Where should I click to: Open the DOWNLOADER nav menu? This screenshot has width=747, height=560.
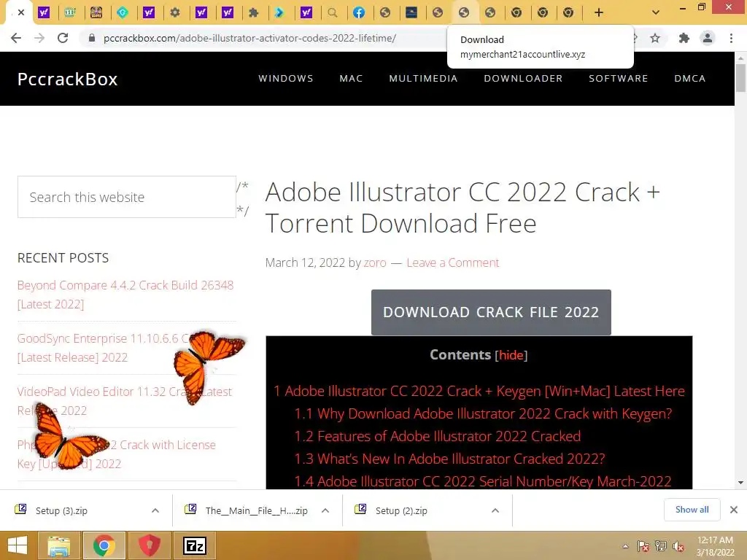(x=523, y=79)
